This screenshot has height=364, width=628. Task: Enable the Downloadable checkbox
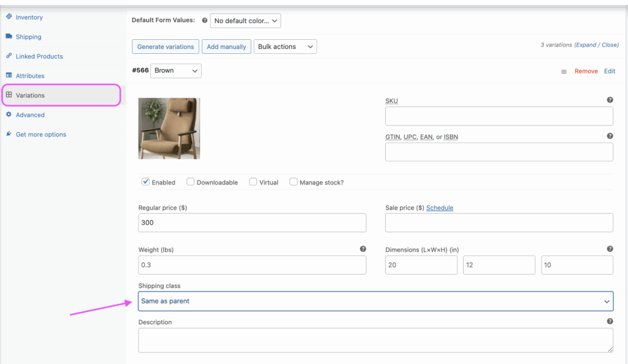coord(191,182)
